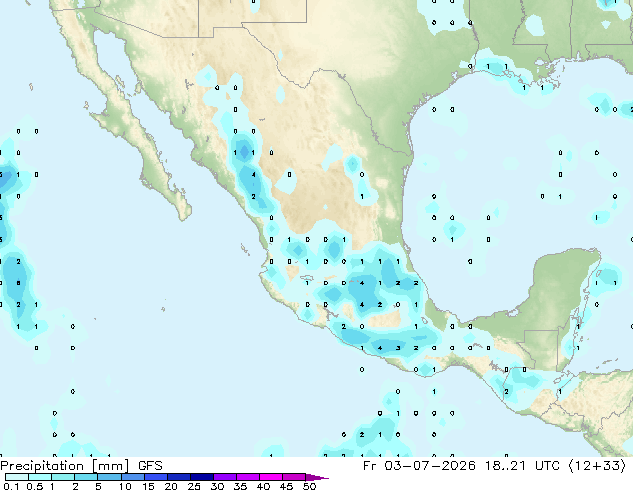Click the above-50 mm arrow at legend end
The height and width of the screenshot is (490, 634).
[317, 477]
